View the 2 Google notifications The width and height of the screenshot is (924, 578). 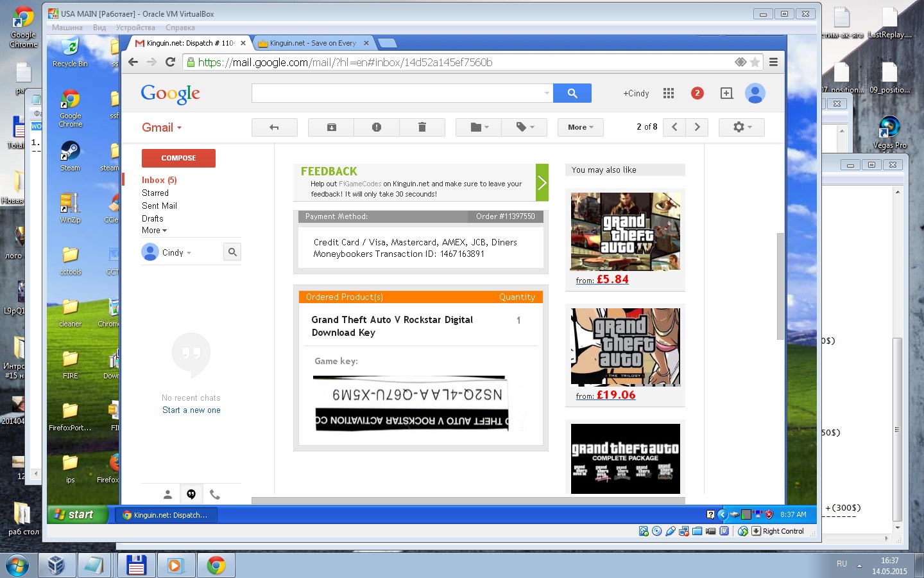(697, 93)
